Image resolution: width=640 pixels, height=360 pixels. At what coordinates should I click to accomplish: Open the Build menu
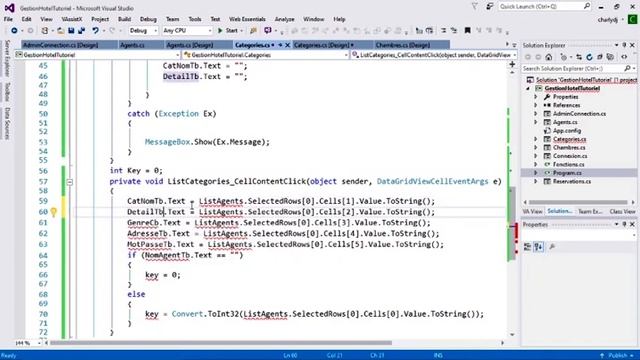124,19
